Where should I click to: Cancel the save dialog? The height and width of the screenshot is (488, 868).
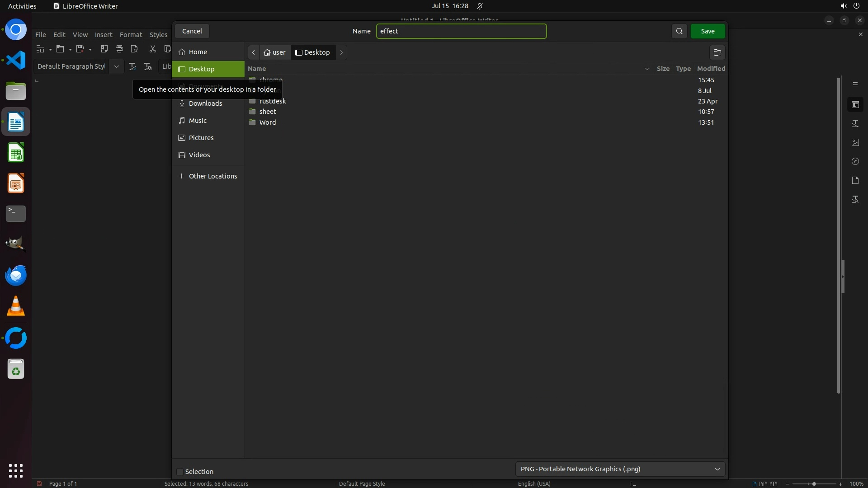tap(192, 31)
